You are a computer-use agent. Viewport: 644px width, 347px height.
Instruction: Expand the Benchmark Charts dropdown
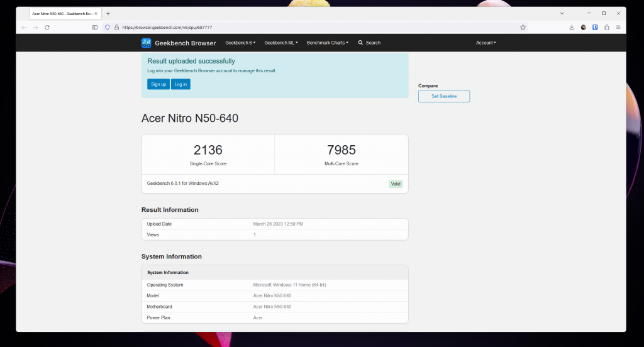pyautogui.click(x=327, y=43)
